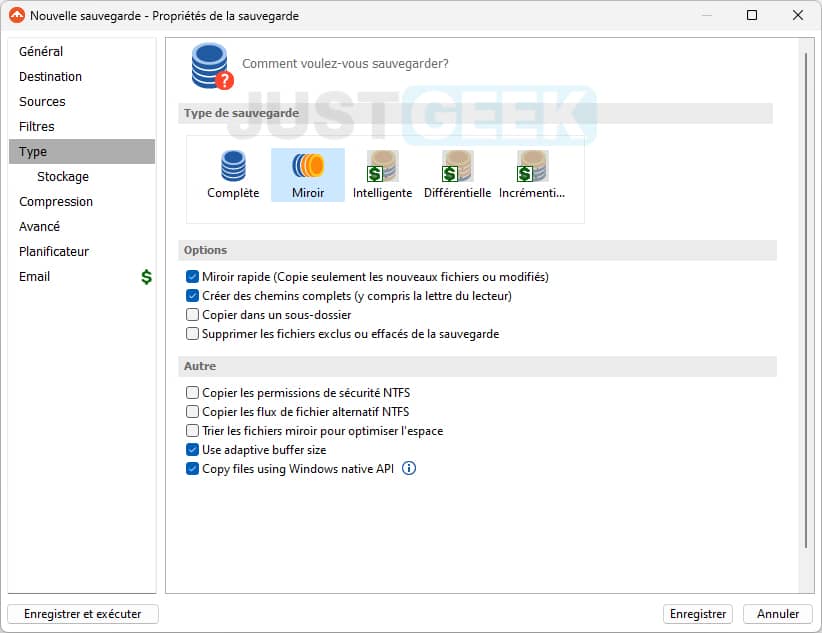Open the Stockage sub-section

click(x=82, y=176)
